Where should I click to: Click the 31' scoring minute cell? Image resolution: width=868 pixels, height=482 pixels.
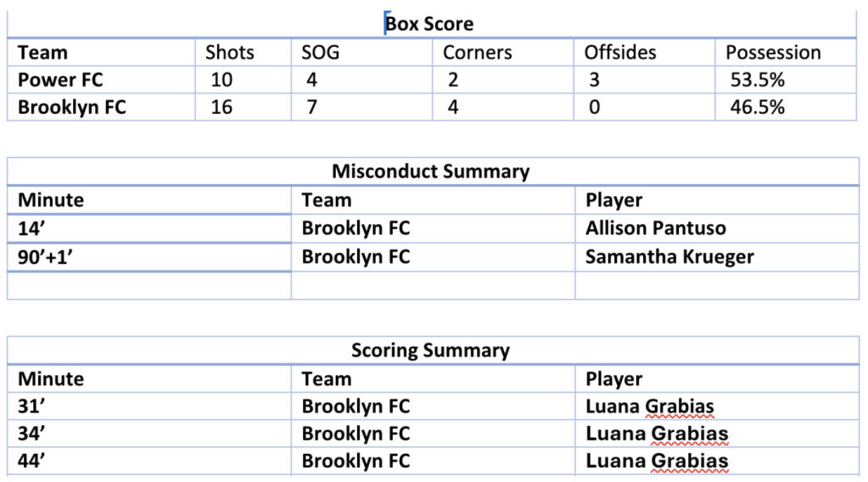click(x=149, y=406)
